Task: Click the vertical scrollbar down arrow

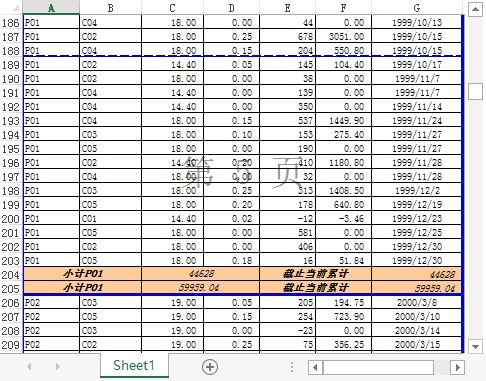Action: 475,346
